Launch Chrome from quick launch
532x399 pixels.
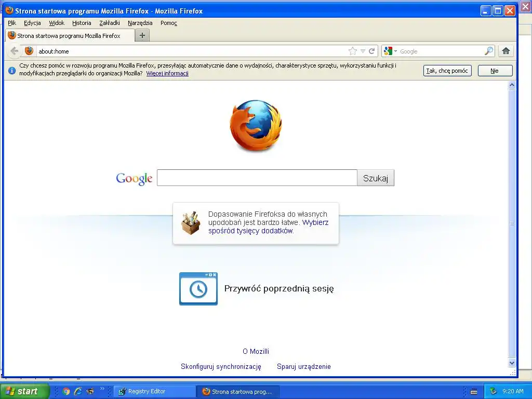click(x=66, y=392)
